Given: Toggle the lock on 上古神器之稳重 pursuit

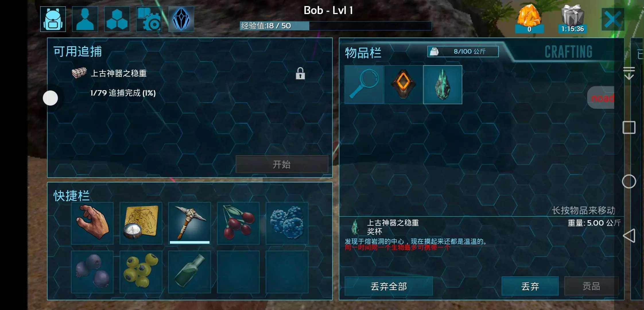Looking at the screenshot, I should click(x=300, y=73).
